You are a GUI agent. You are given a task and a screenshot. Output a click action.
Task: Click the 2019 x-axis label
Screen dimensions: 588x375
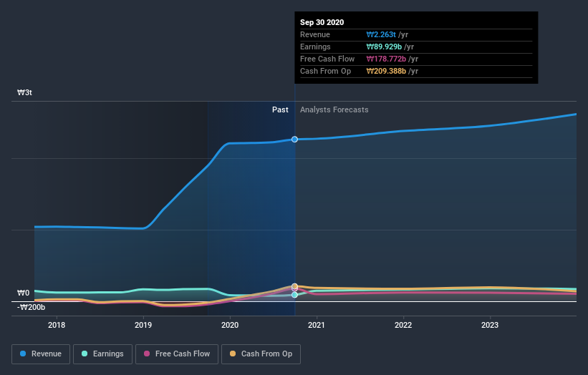pyautogui.click(x=143, y=325)
